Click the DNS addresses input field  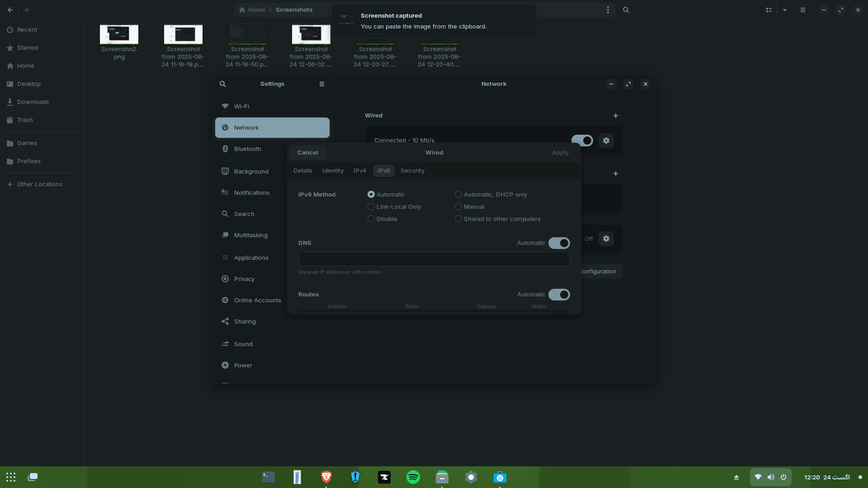pos(434,259)
